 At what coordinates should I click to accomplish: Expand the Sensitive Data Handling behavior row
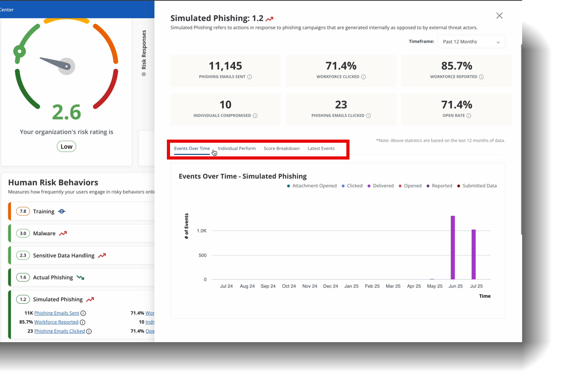tap(63, 256)
